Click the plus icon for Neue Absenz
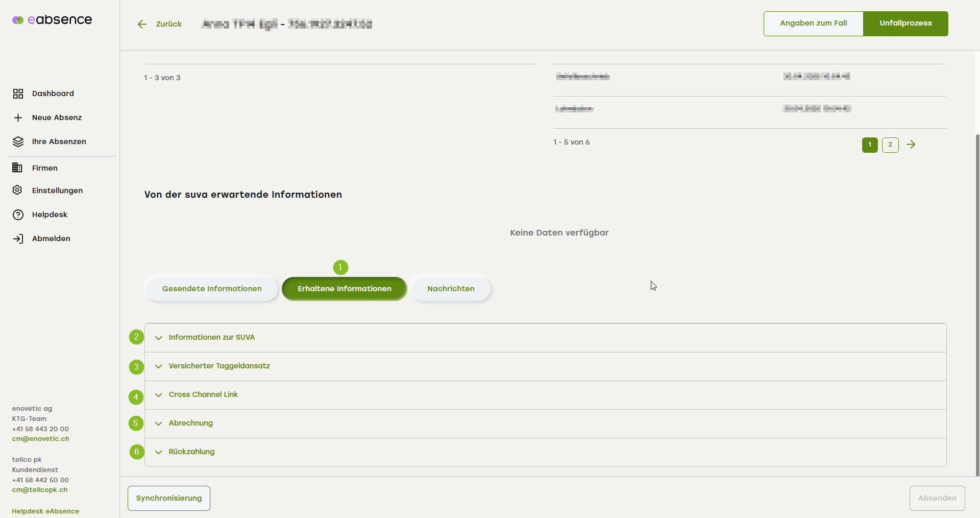This screenshot has height=518, width=980. [18, 117]
